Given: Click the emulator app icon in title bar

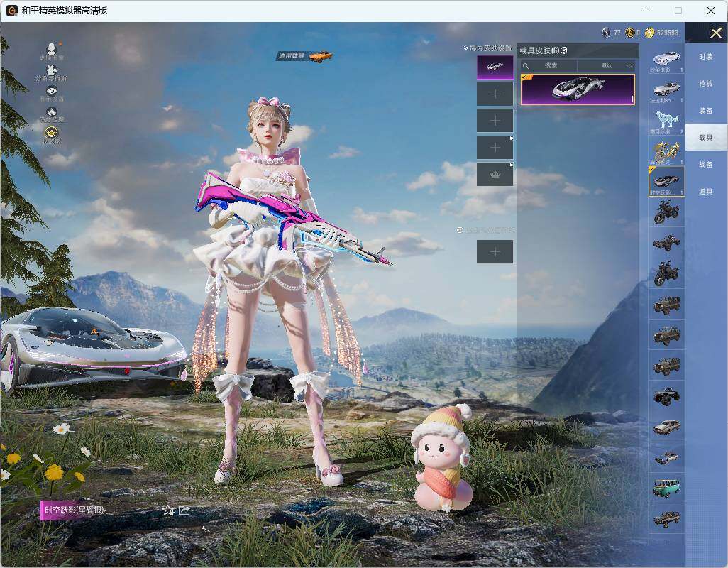Looking at the screenshot, I should pos(12,10).
